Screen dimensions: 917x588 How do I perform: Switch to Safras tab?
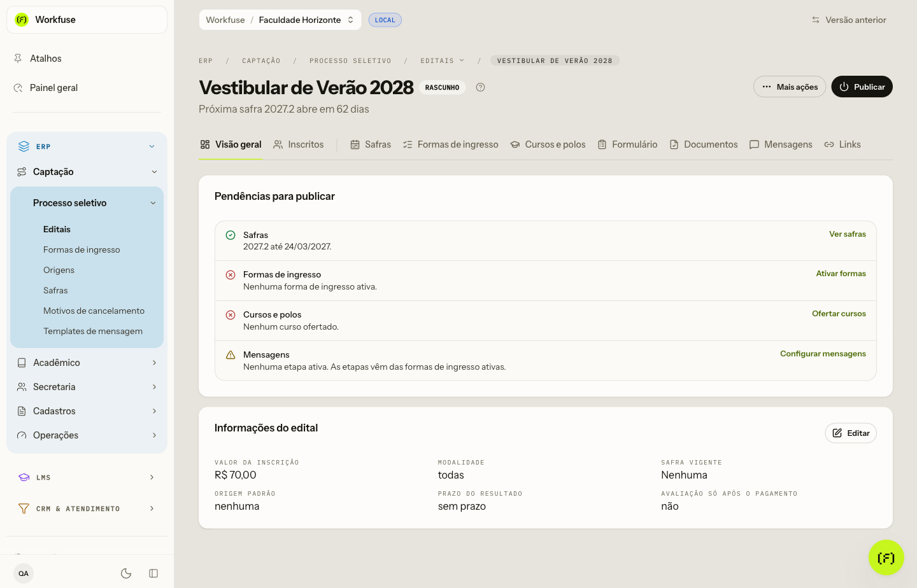371,144
